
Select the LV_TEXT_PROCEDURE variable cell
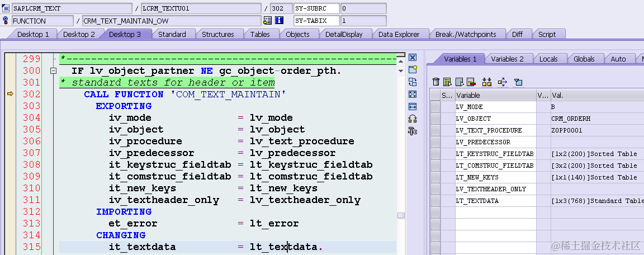tap(495, 130)
